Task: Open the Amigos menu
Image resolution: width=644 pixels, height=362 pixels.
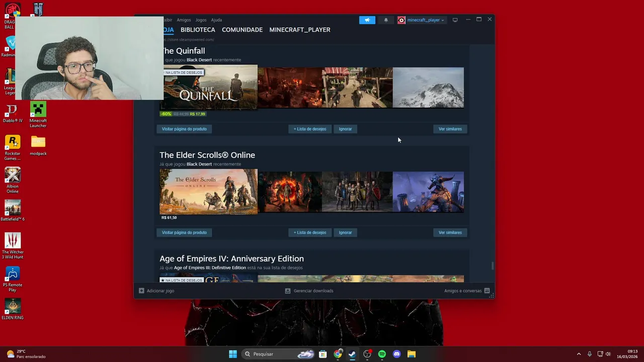Action: (184, 20)
